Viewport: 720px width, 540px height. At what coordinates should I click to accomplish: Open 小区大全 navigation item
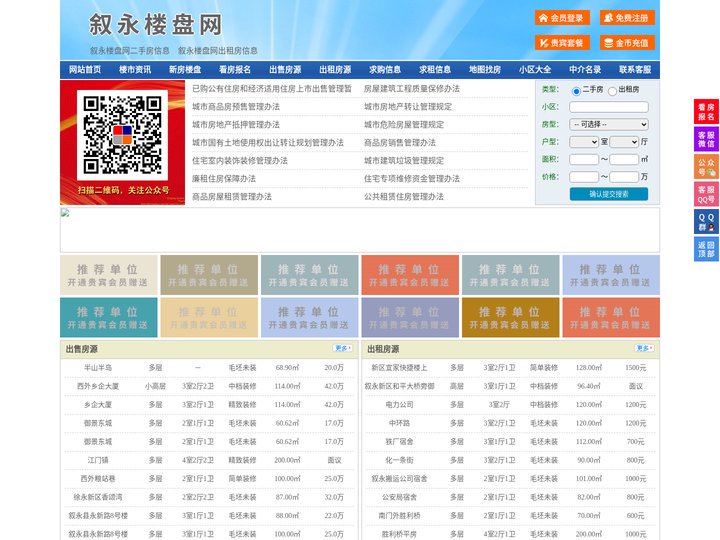click(x=535, y=70)
